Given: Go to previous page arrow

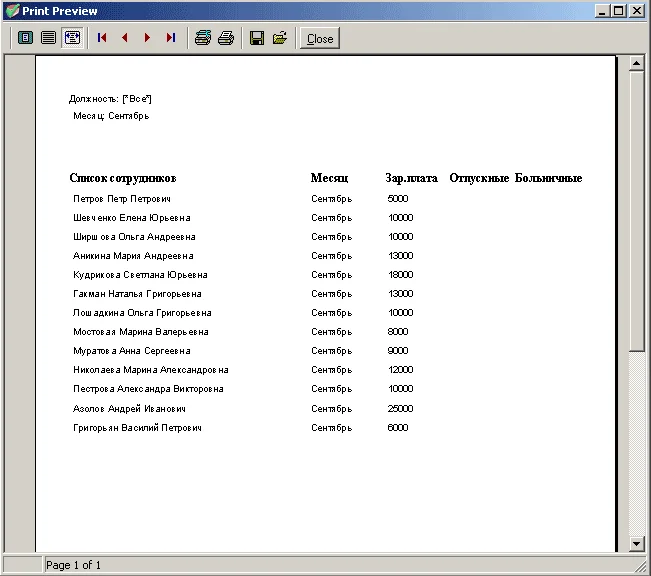Looking at the screenshot, I should pos(125,38).
